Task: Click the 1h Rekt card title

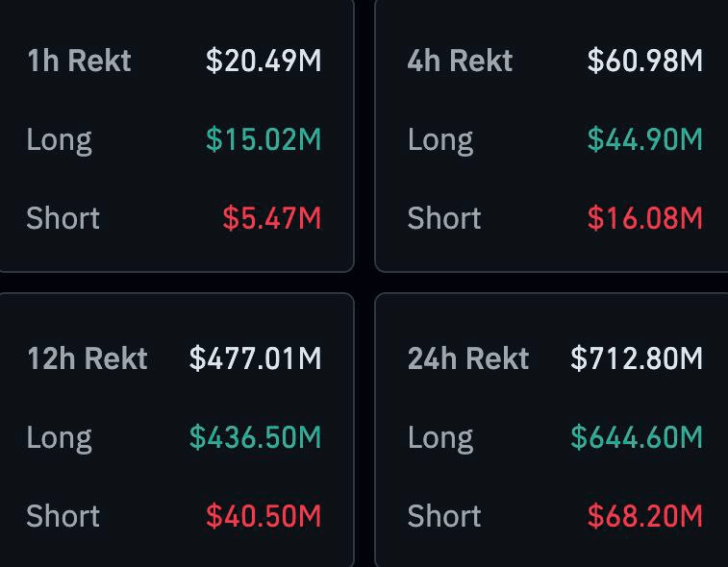Action: click(x=79, y=62)
